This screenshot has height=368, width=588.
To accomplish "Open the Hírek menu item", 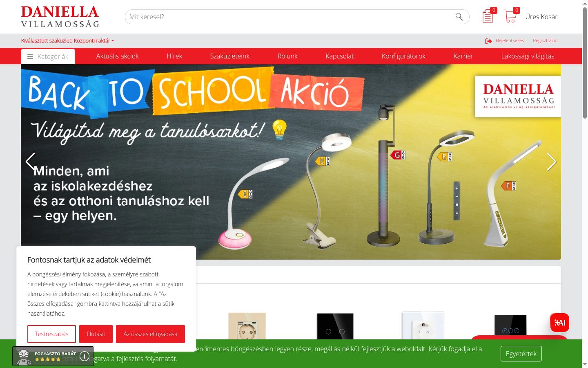I will (x=174, y=56).
